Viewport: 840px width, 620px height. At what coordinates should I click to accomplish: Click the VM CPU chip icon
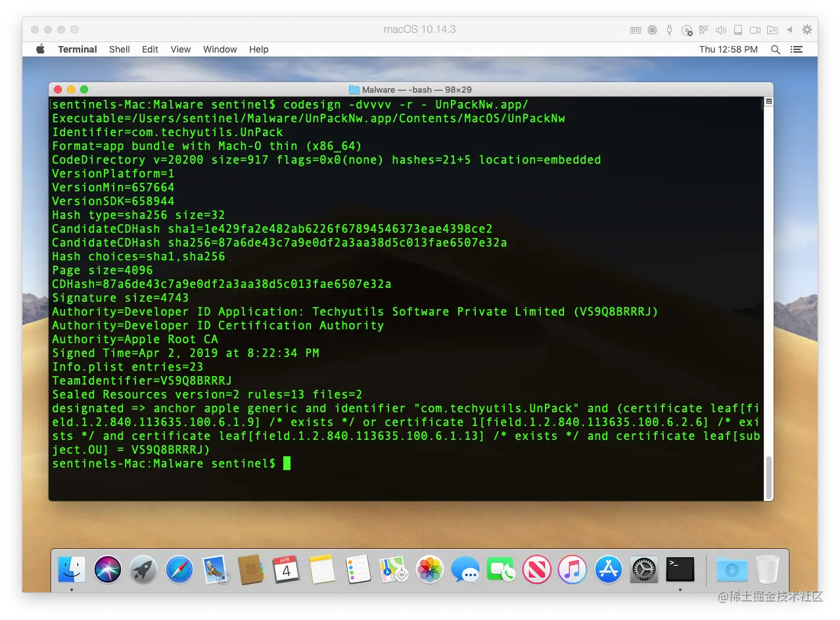[653, 30]
